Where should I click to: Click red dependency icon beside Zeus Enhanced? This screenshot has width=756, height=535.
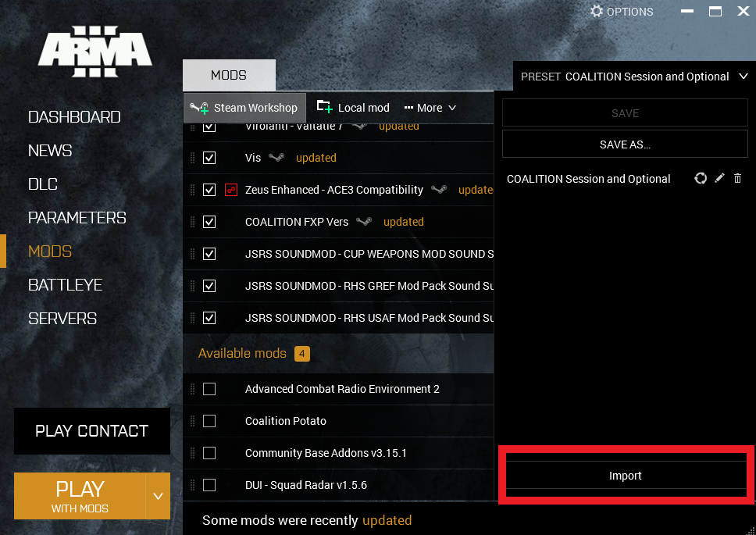click(x=230, y=190)
